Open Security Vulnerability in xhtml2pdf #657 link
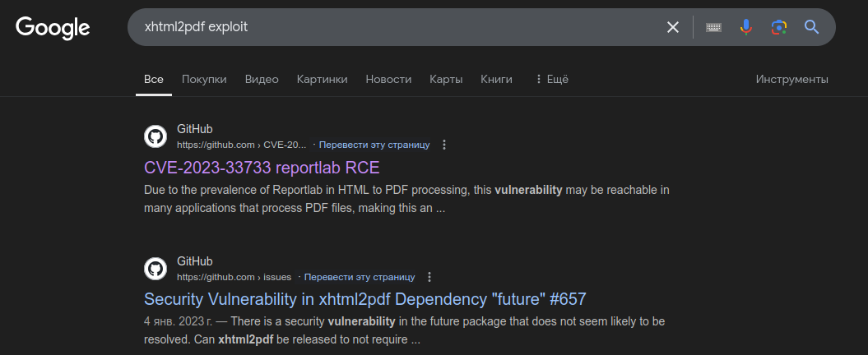This screenshot has width=868, height=355. pos(364,299)
